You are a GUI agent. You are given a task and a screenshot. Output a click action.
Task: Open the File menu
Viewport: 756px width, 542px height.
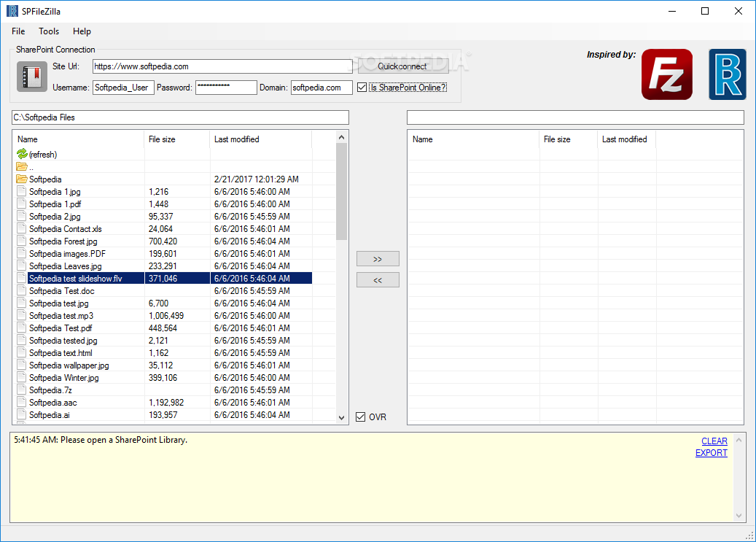tap(18, 31)
